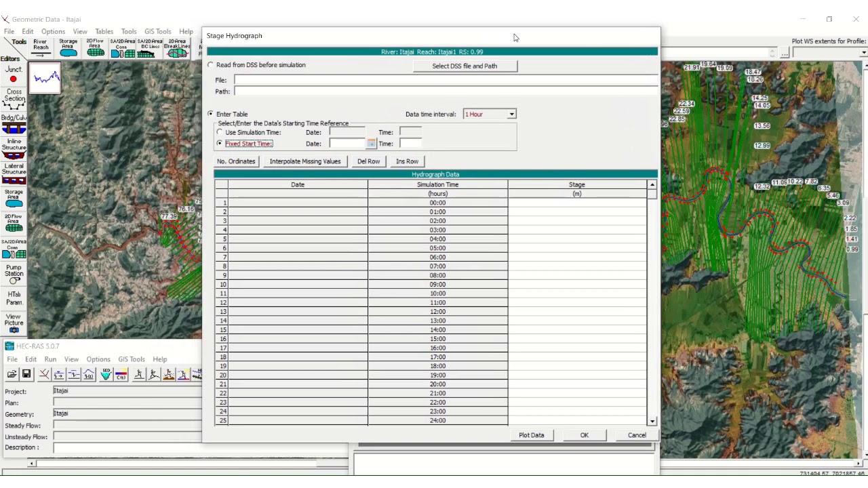Select the River Reach tool in Geometric Data

click(x=41, y=48)
